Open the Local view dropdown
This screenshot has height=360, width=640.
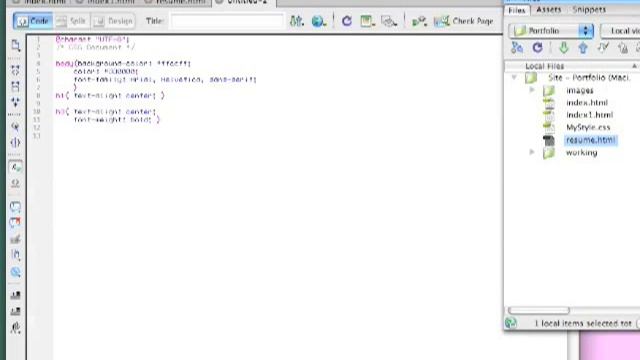(620, 31)
